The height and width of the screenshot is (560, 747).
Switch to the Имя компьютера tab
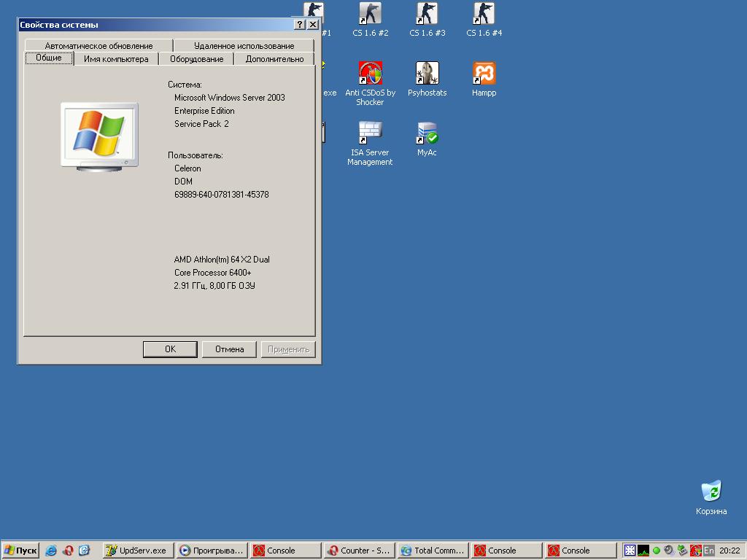coord(116,59)
